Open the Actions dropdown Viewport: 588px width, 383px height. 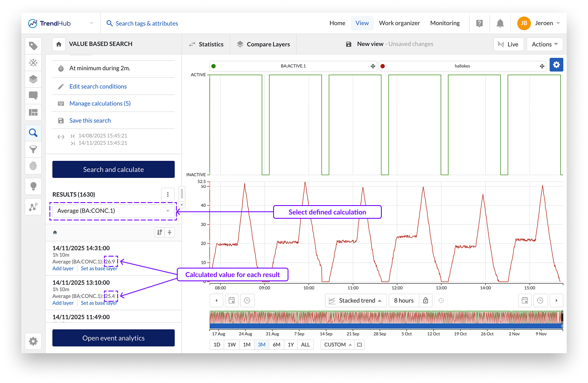click(x=545, y=44)
